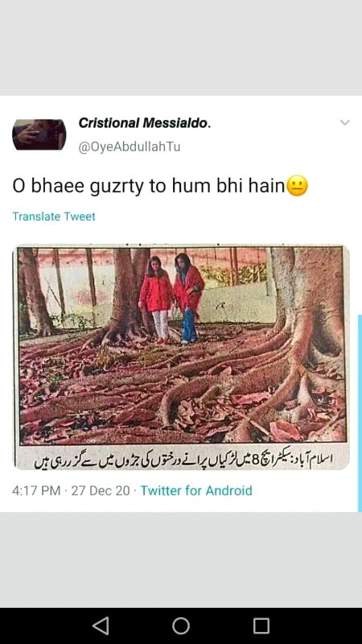Expand the tweet options chevron
This screenshot has height=644, width=362.
[345, 122]
